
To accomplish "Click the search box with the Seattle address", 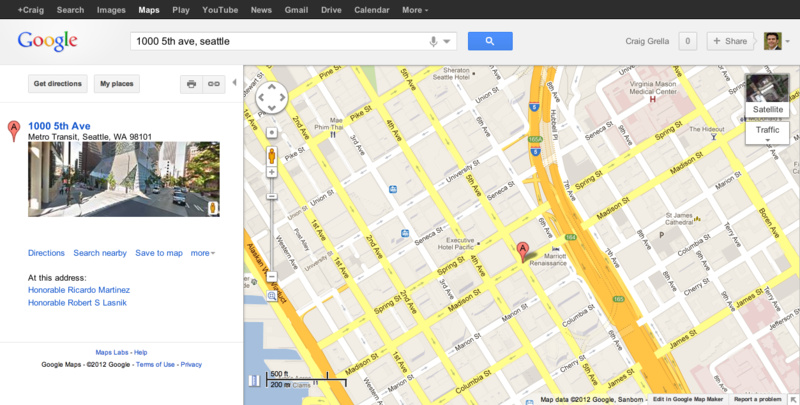I will coord(293,41).
